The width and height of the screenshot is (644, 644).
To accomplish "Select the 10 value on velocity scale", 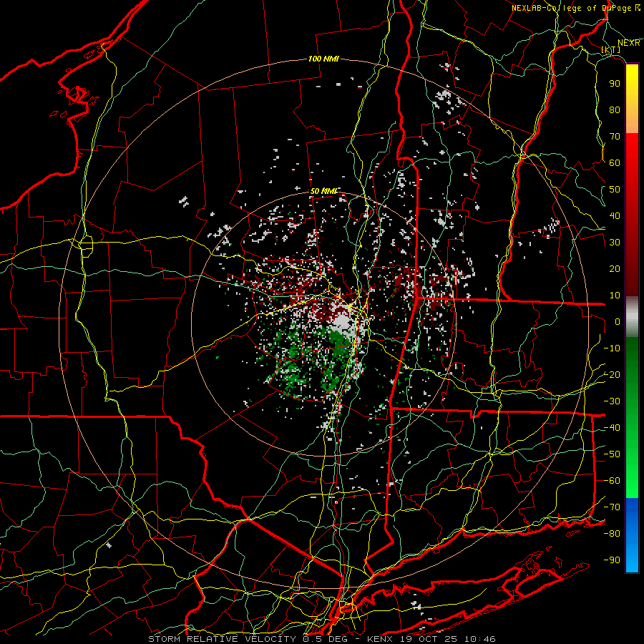I will (615, 296).
